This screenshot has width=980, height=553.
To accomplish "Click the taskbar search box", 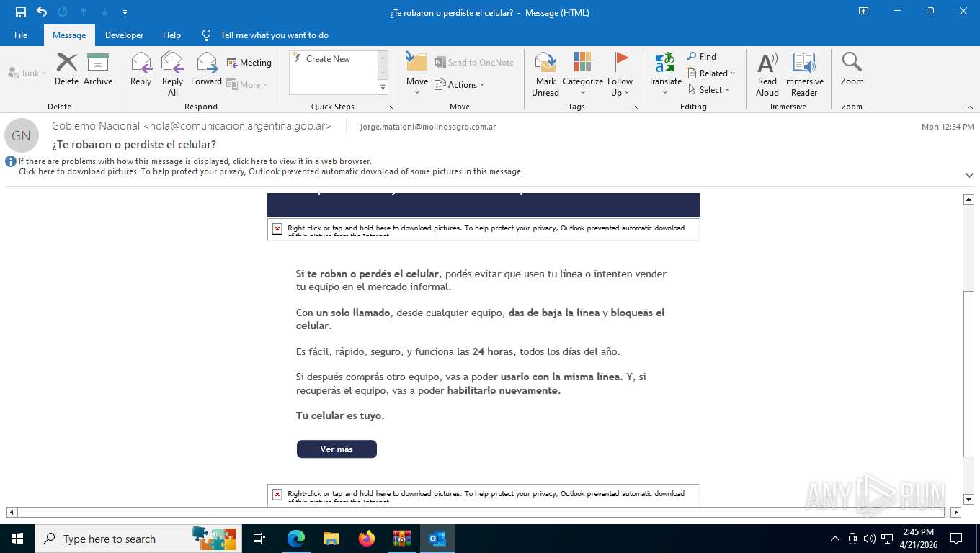I will pyautogui.click(x=138, y=539).
